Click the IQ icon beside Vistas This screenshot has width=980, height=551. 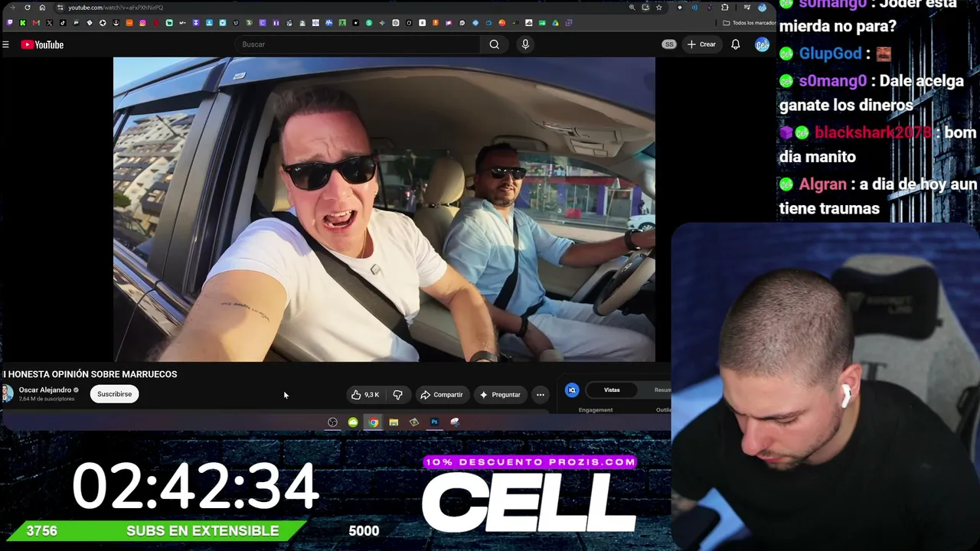coord(572,390)
